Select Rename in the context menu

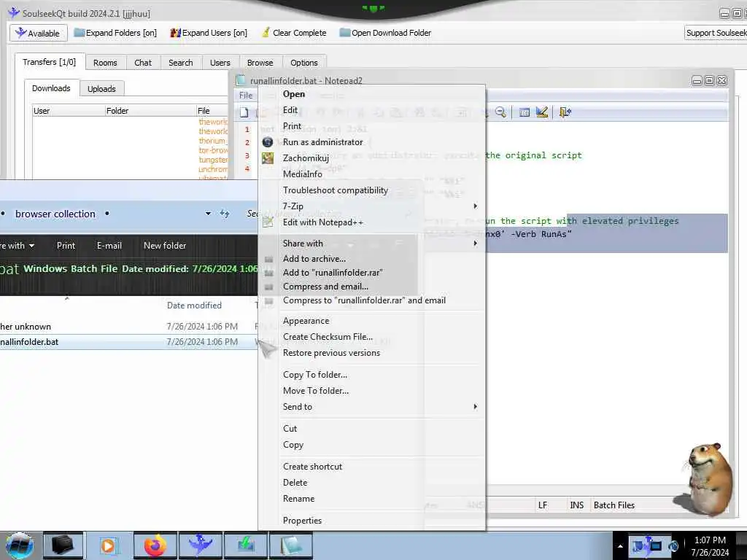[298, 499]
